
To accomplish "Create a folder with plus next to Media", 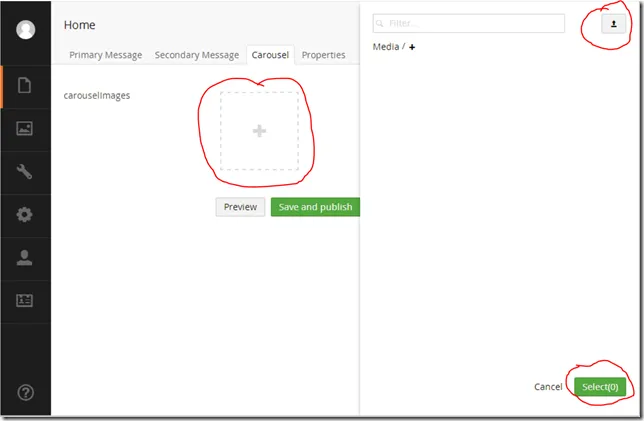I will [x=412, y=47].
